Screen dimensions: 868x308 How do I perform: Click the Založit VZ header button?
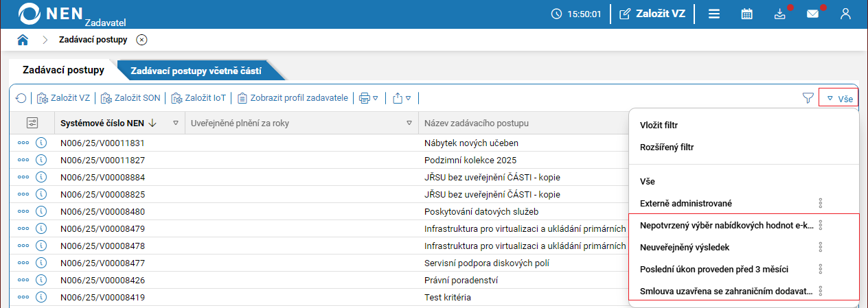(x=653, y=14)
